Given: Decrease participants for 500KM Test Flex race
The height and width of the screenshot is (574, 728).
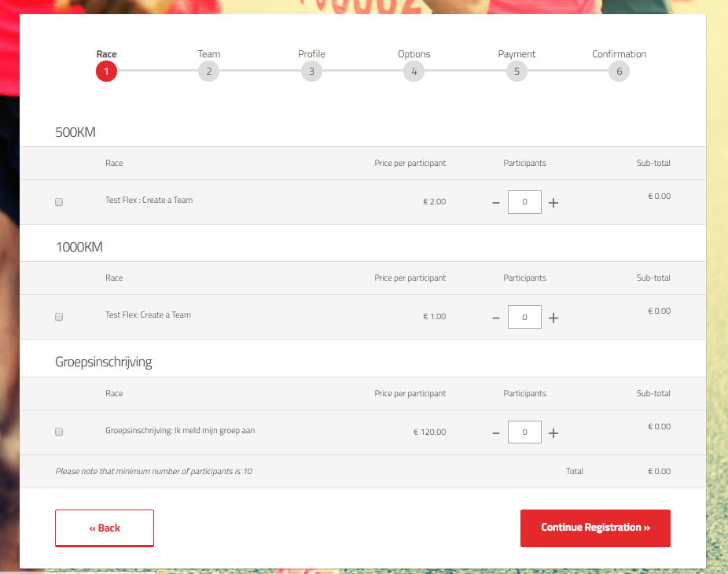Looking at the screenshot, I should 496,203.
